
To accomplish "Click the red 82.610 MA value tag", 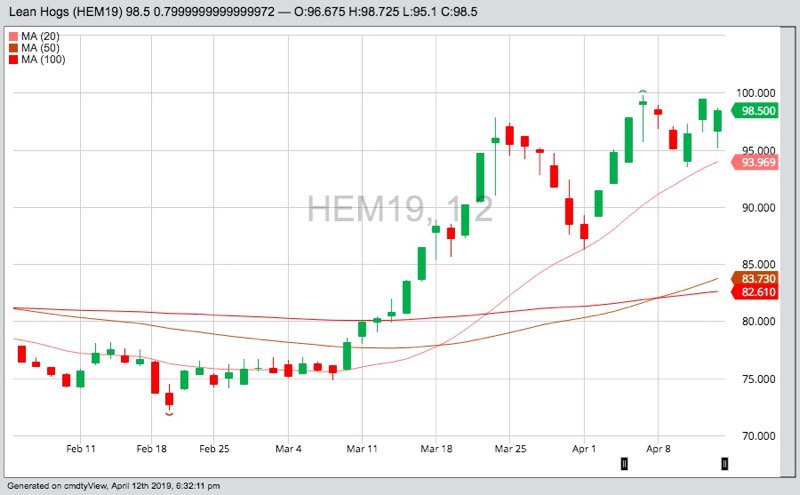I will click(x=755, y=292).
